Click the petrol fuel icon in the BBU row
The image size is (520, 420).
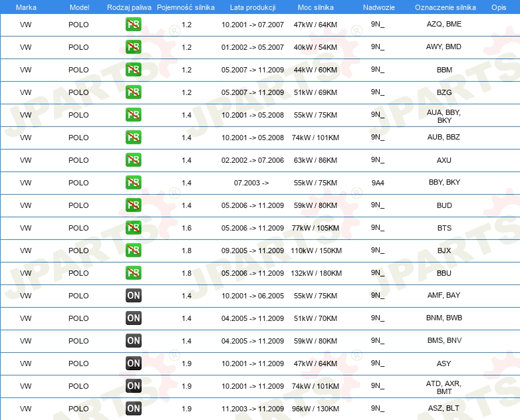pos(133,273)
